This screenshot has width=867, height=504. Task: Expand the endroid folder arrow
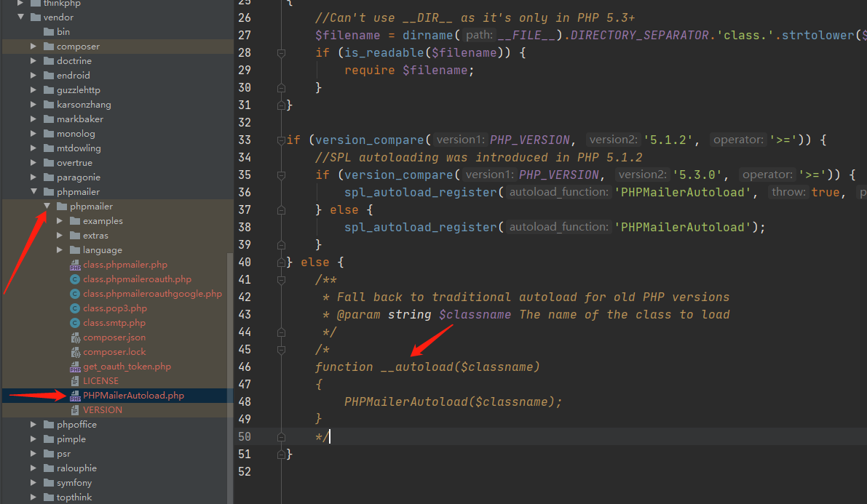[x=33, y=76]
